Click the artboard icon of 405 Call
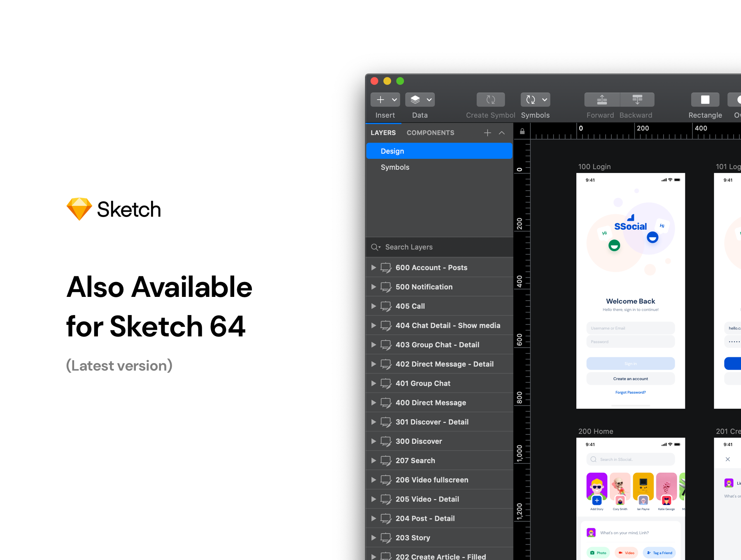 pos(386,306)
